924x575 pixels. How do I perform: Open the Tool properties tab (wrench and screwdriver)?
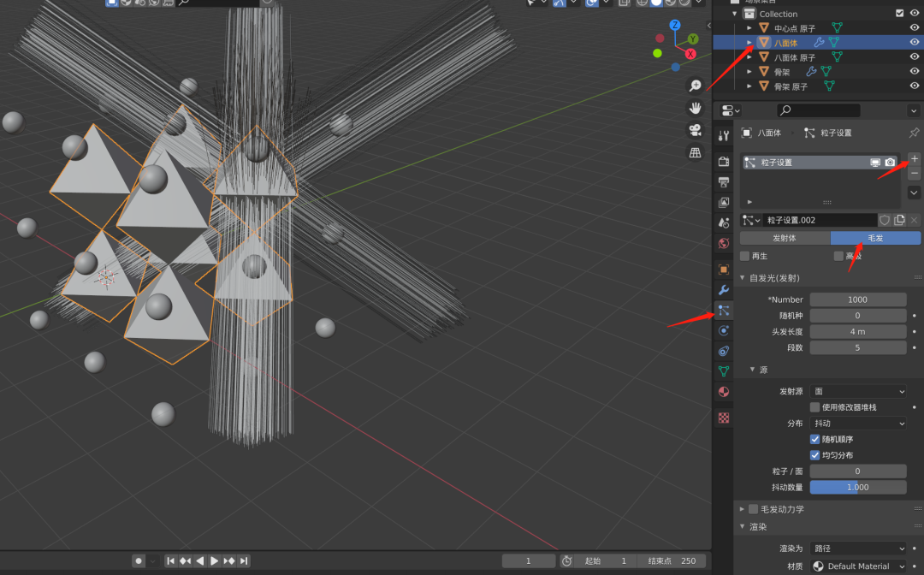pyautogui.click(x=724, y=135)
